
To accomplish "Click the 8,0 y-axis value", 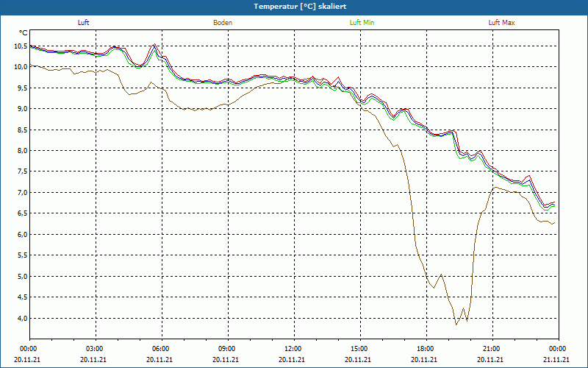I will click(x=22, y=151).
